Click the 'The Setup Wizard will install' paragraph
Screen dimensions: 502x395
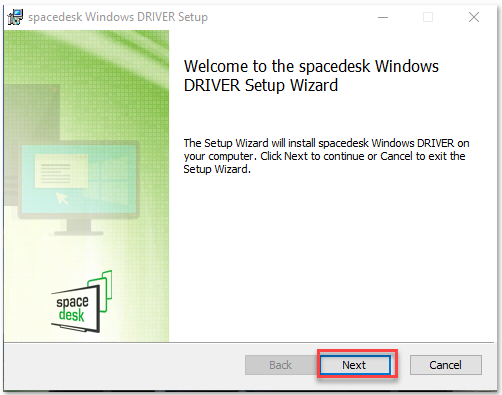point(326,156)
